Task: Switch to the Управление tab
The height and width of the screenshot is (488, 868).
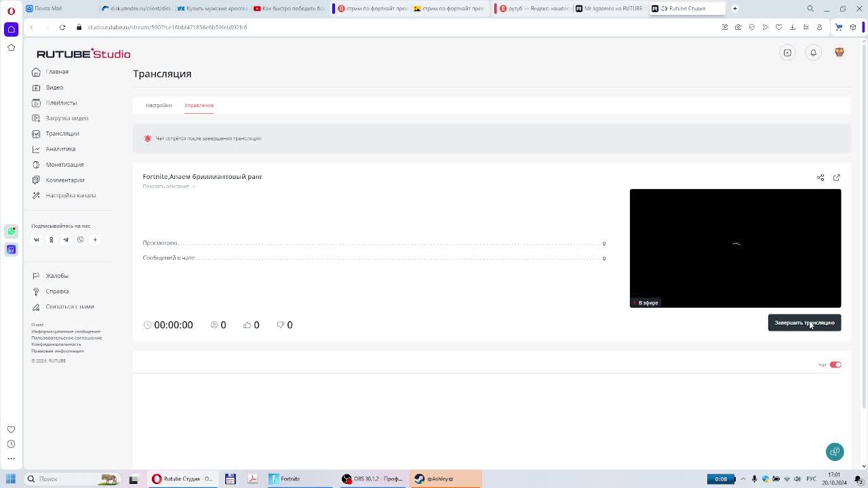Action: [199, 105]
